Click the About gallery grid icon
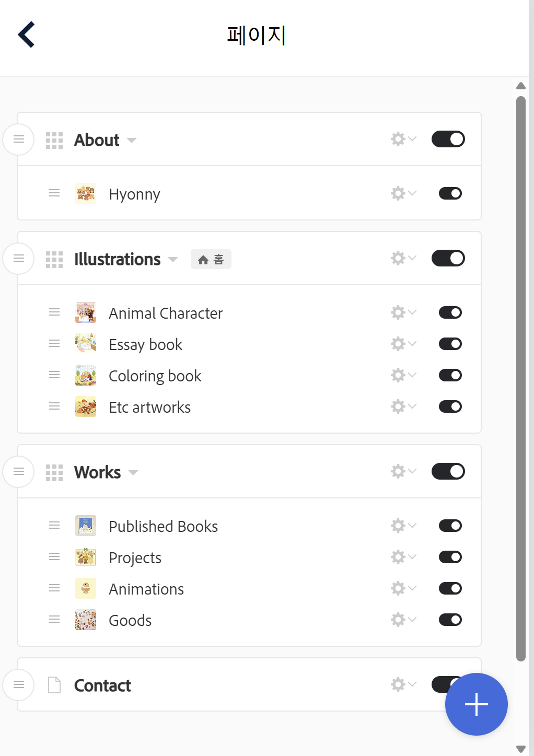534x756 pixels. click(x=54, y=140)
